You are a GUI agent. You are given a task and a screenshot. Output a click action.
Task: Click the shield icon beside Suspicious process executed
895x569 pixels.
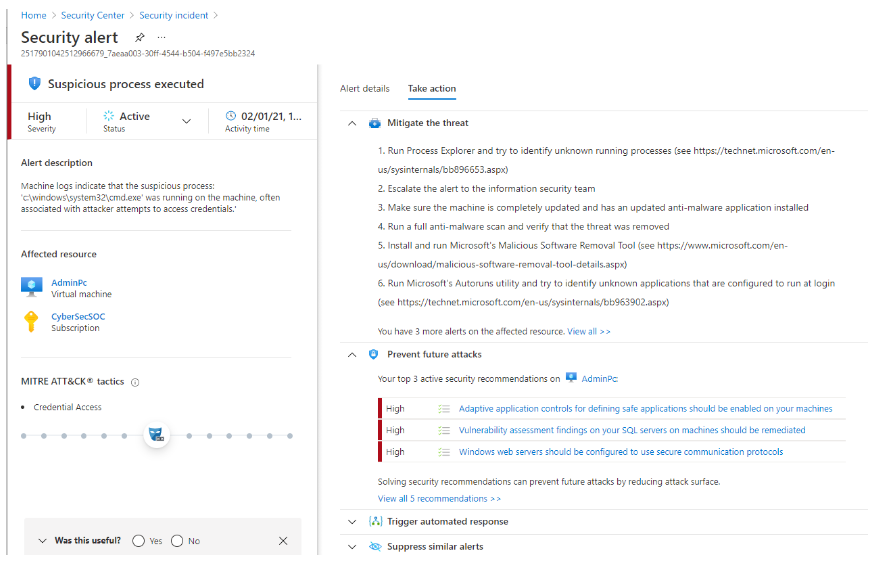[34, 84]
